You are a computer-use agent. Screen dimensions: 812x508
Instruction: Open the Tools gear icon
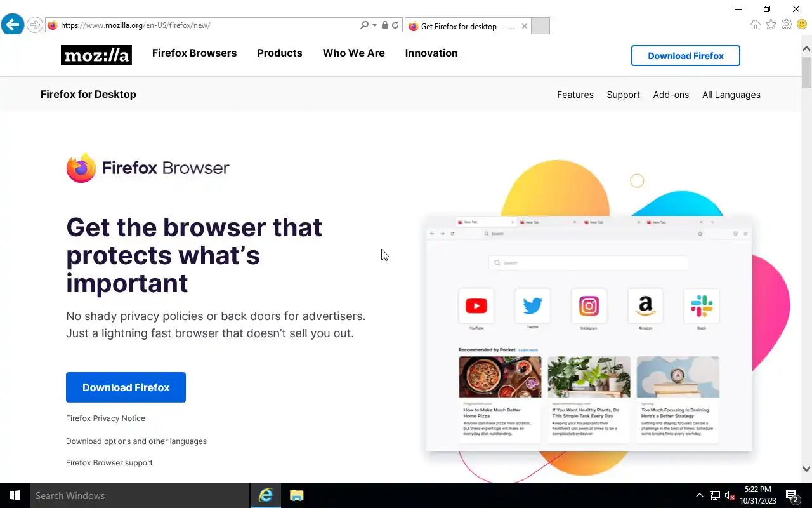[x=787, y=25]
